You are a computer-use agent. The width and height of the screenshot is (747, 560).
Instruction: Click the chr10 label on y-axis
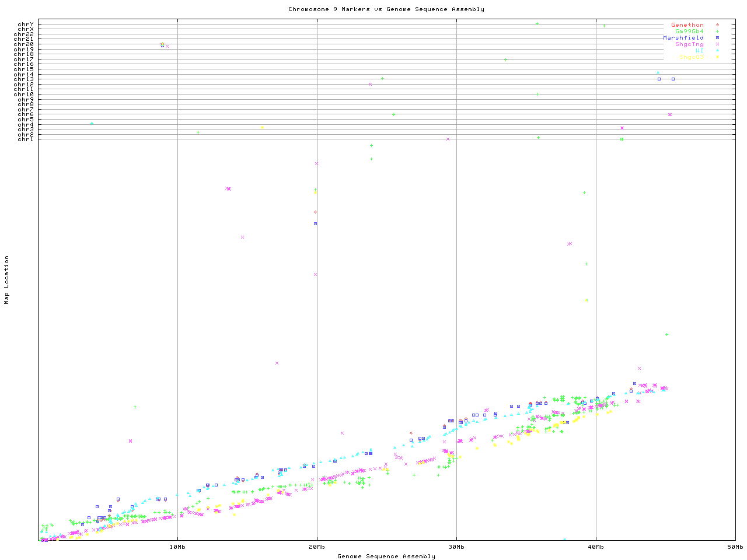(x=23, y=94)
